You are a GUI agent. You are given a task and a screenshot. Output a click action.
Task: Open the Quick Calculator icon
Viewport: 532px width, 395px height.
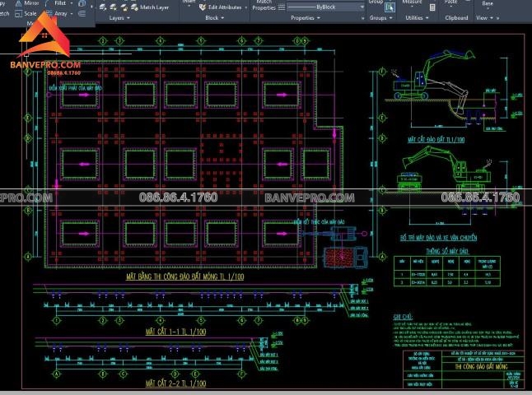click(x=432, y=7)
